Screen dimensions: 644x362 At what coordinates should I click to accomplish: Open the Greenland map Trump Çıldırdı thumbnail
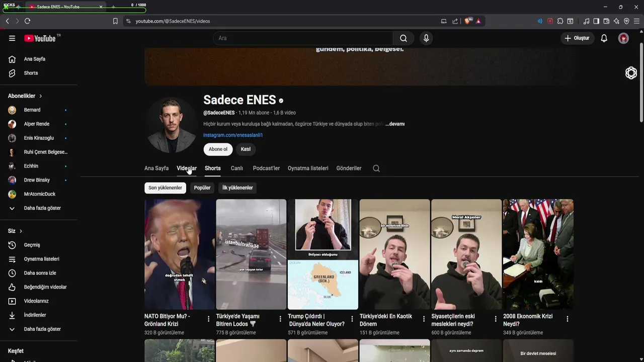pos(323,254)
